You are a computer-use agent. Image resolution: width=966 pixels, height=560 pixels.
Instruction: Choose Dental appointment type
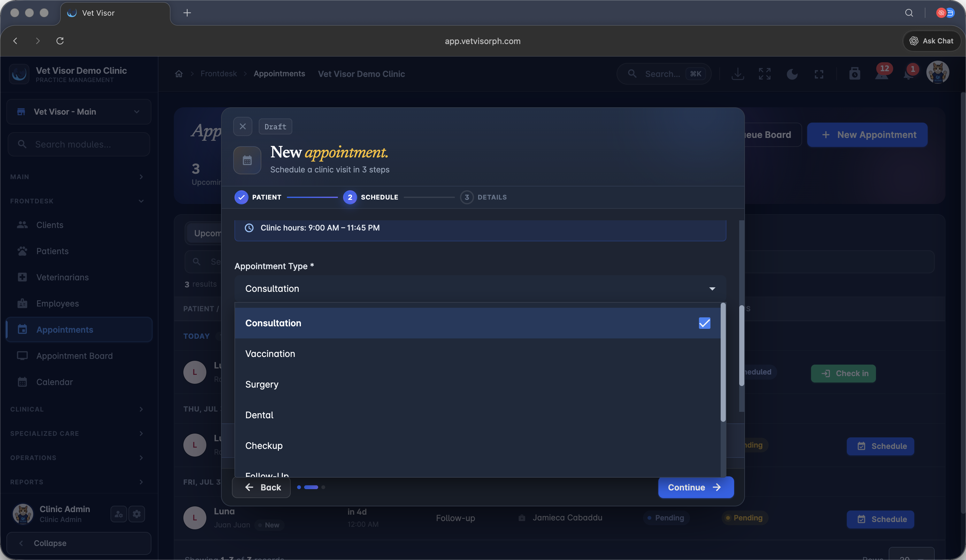(x=478, y=415)
